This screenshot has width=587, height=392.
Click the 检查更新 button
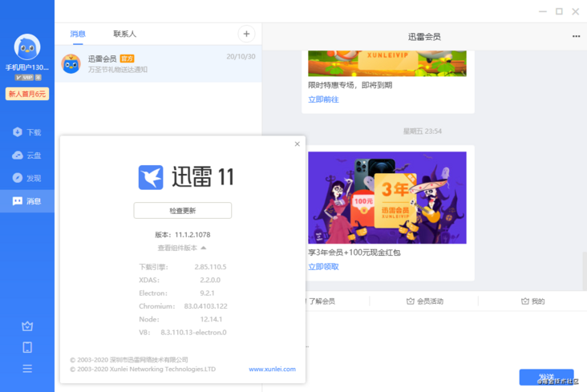183,210
